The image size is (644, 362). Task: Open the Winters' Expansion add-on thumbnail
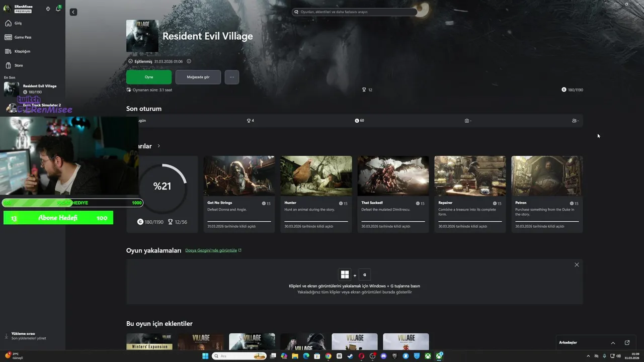149,341
